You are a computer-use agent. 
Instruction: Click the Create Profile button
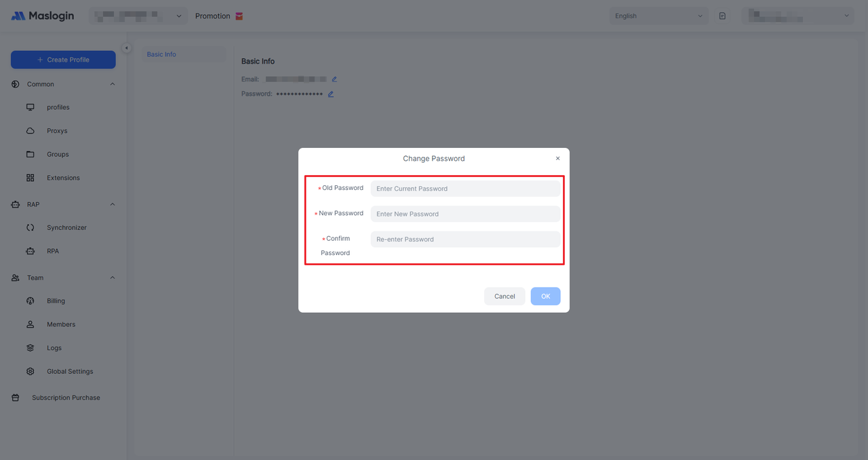63,60
